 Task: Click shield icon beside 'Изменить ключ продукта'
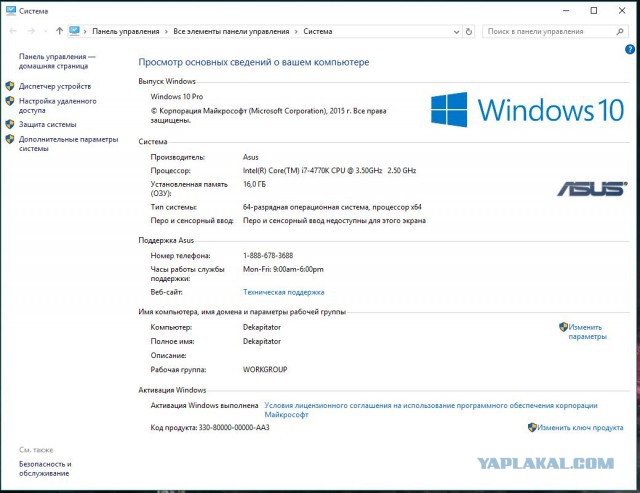532,427
